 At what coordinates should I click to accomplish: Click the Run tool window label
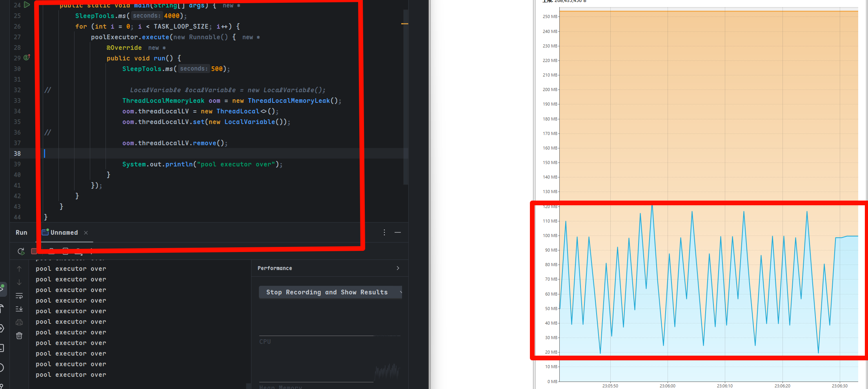tap(22, 232)
